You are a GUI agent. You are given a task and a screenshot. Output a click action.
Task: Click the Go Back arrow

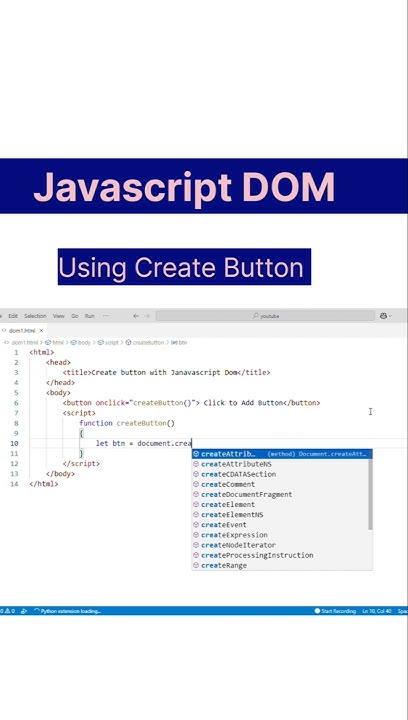pyautogui.click(x=136, y=316)
